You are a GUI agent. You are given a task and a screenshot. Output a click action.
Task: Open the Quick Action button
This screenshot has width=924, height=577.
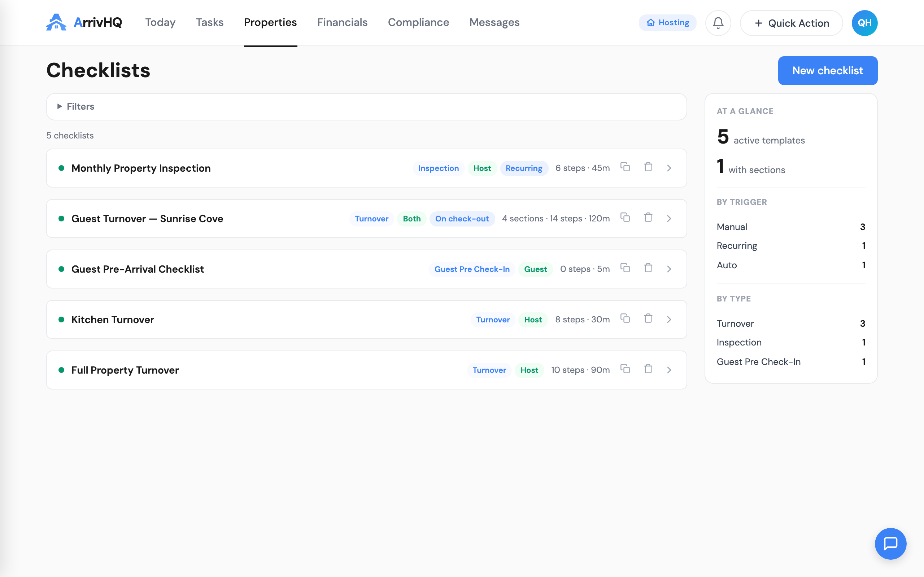[x=792, y=23]
